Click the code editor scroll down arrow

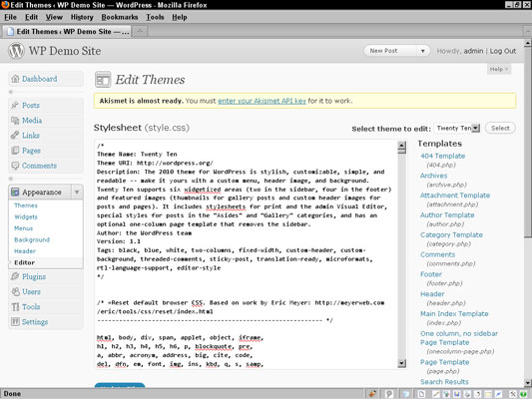(401, 363)
